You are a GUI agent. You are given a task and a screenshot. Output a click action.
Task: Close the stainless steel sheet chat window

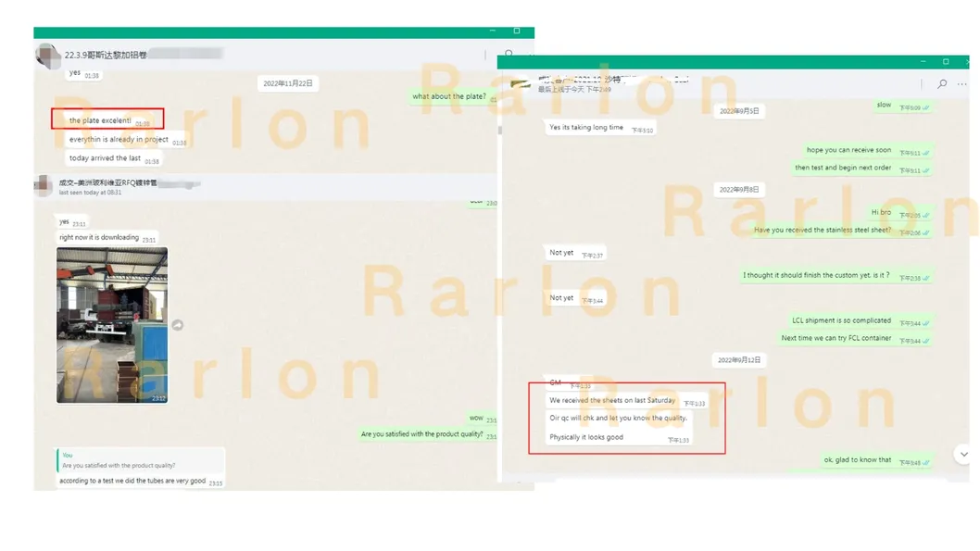(x=967, y=62)
